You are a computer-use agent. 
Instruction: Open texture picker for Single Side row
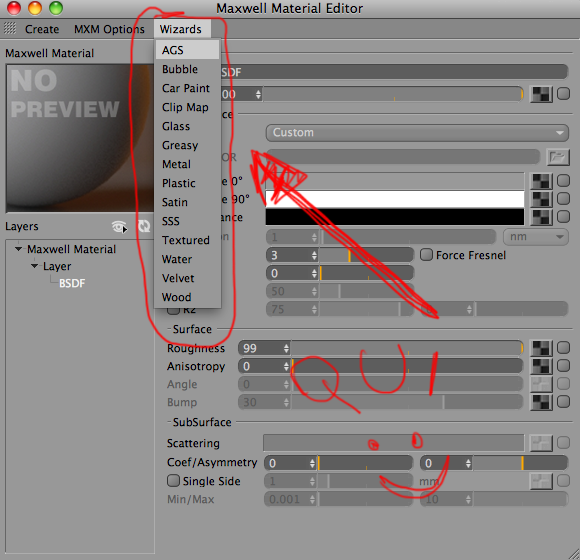click(x=541, y=481)
